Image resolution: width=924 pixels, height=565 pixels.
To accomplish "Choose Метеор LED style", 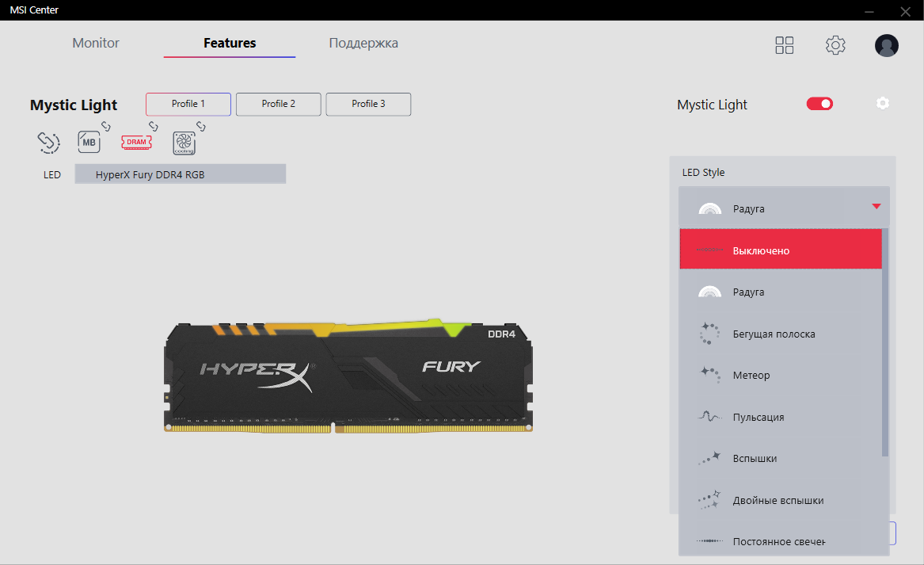I will click(780, 375).
